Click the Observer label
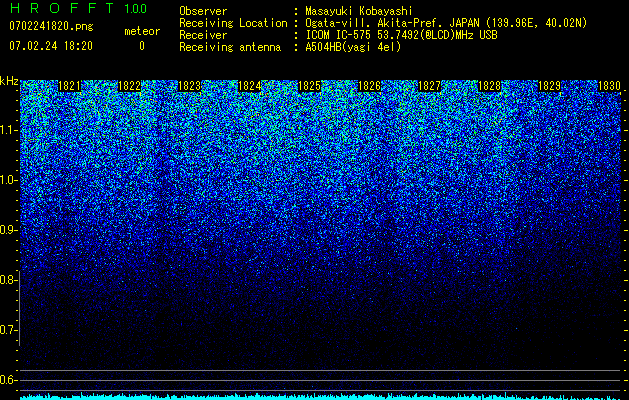The height and width of the screenshot is (400, 629). (203, 11)
